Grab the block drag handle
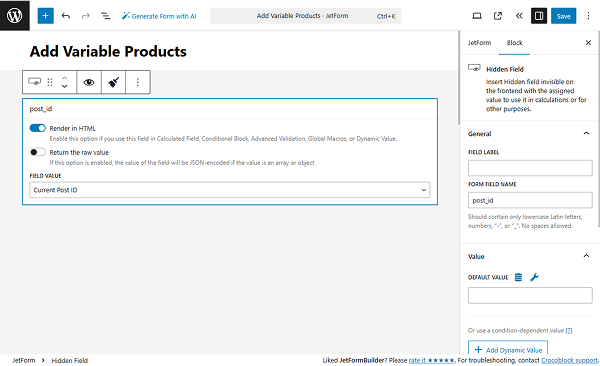The image size is (600, 366). tap(50, 82)
